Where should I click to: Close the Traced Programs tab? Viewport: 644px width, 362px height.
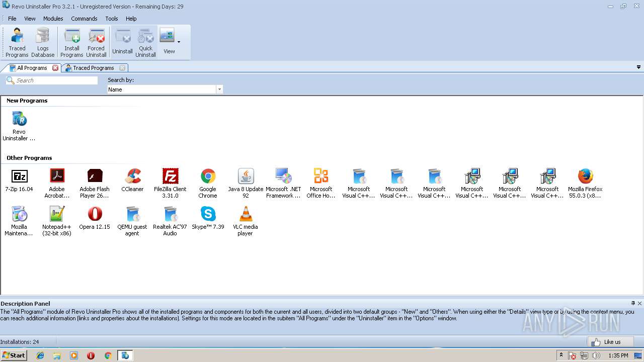coord(122,68)
